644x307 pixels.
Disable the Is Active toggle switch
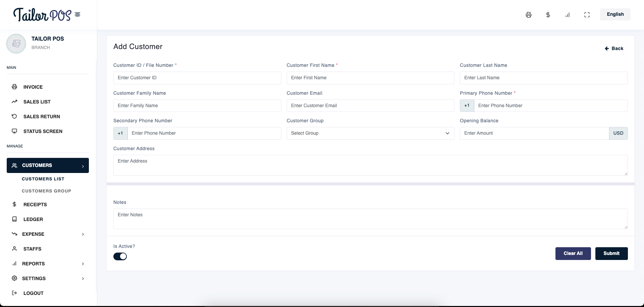click(x=120, y=257)
